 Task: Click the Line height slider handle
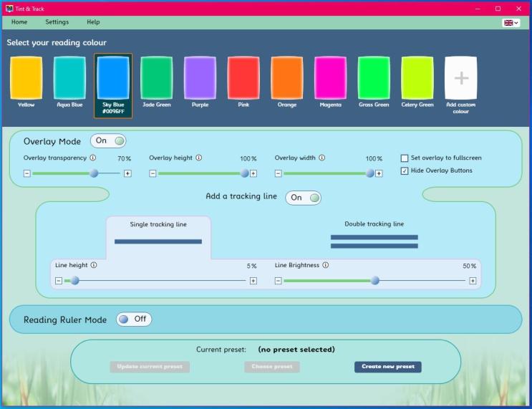(75, 280)
